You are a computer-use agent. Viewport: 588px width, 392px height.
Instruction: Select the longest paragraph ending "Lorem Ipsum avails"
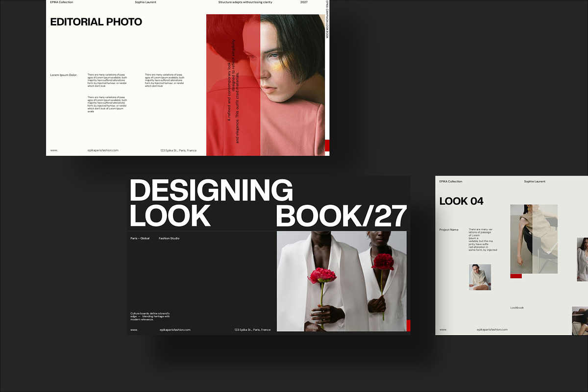point(107,104)
